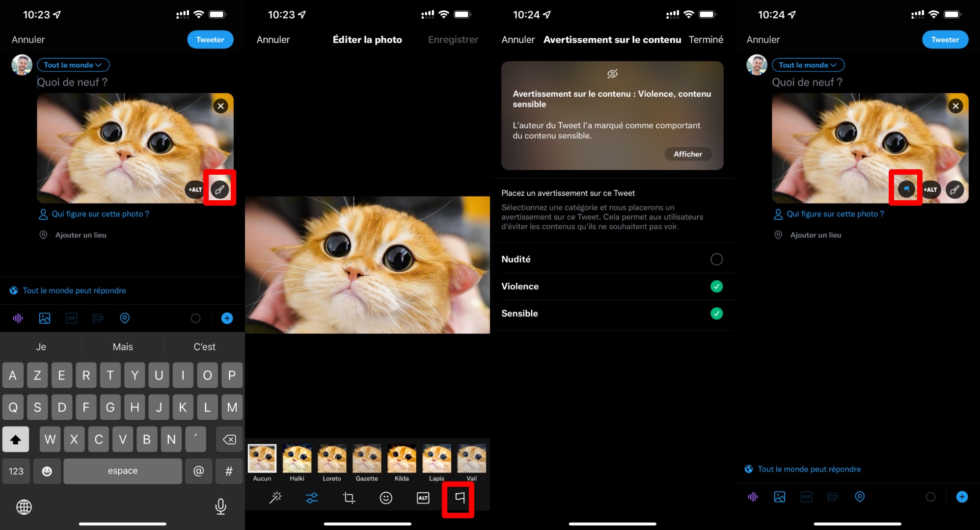Open photo gallery icon in fourth screen toolbar

click(x=779, y=497)
